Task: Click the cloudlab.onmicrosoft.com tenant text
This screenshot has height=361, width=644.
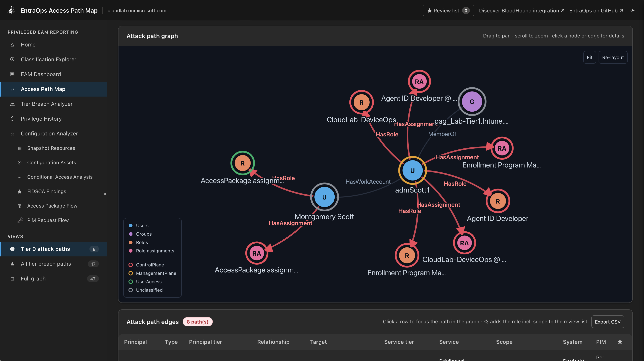Action: point(137,10)
